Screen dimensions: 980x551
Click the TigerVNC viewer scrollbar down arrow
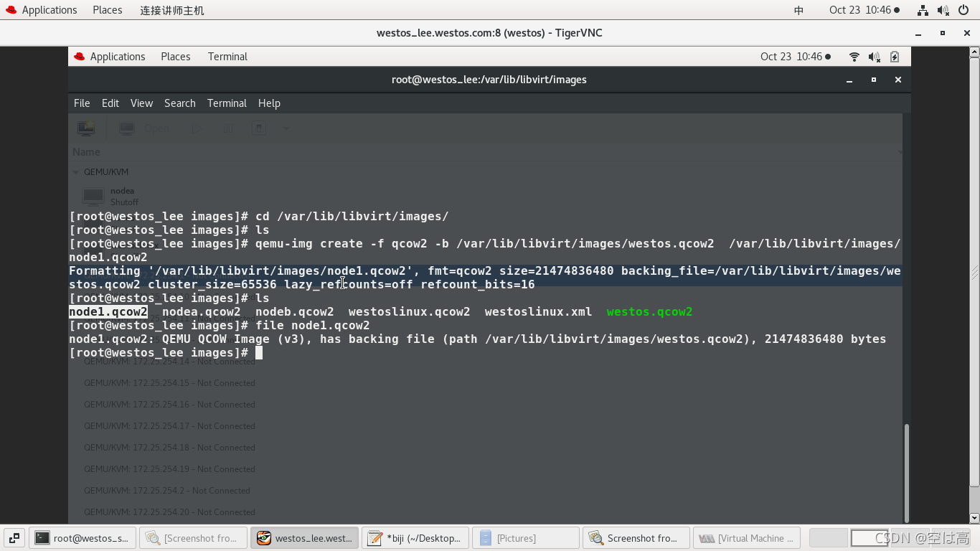(974, 518)
